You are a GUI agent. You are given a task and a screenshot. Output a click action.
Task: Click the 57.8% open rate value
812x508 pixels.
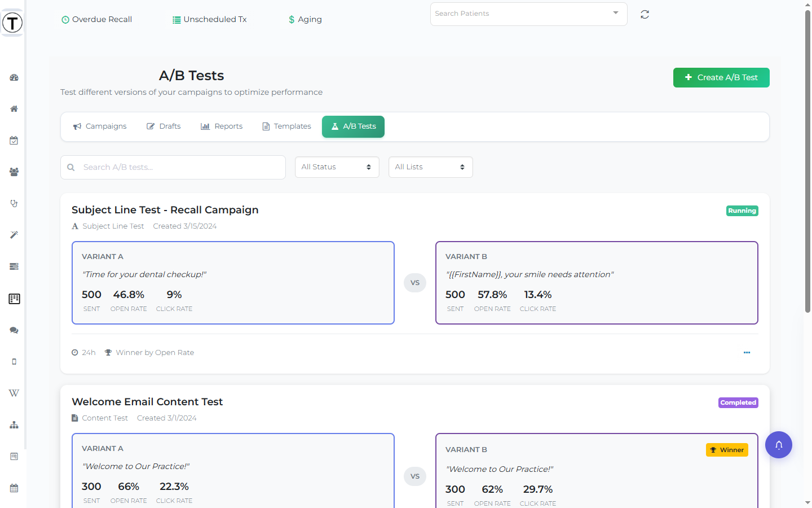point(492,295)
